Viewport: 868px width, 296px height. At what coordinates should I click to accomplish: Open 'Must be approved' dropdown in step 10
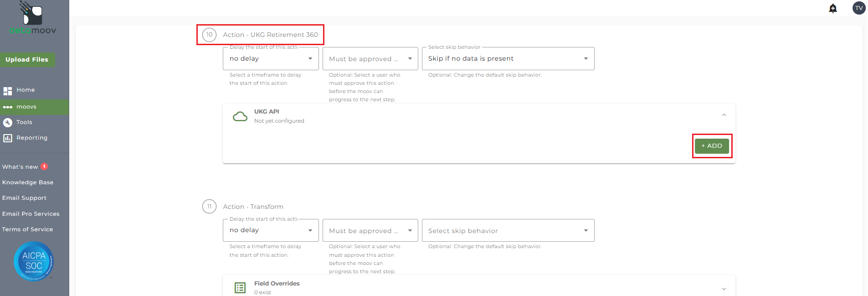[x=370, y=59]
